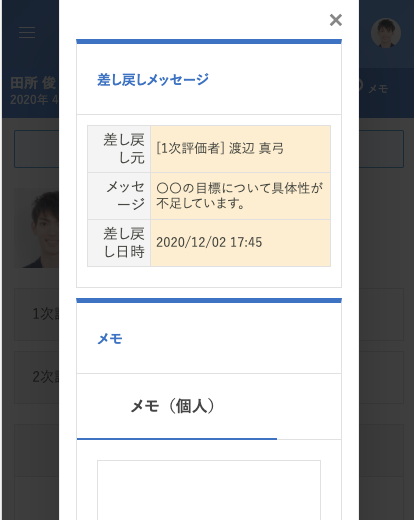
Task: Click the 差し戻しメッセージ section heading
Action: click(153, 80)
